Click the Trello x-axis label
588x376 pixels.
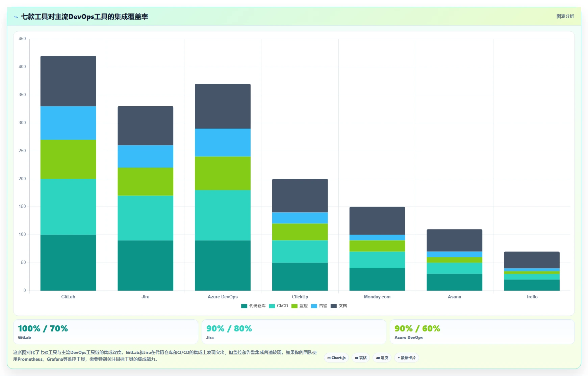click(x=532, y=297)
